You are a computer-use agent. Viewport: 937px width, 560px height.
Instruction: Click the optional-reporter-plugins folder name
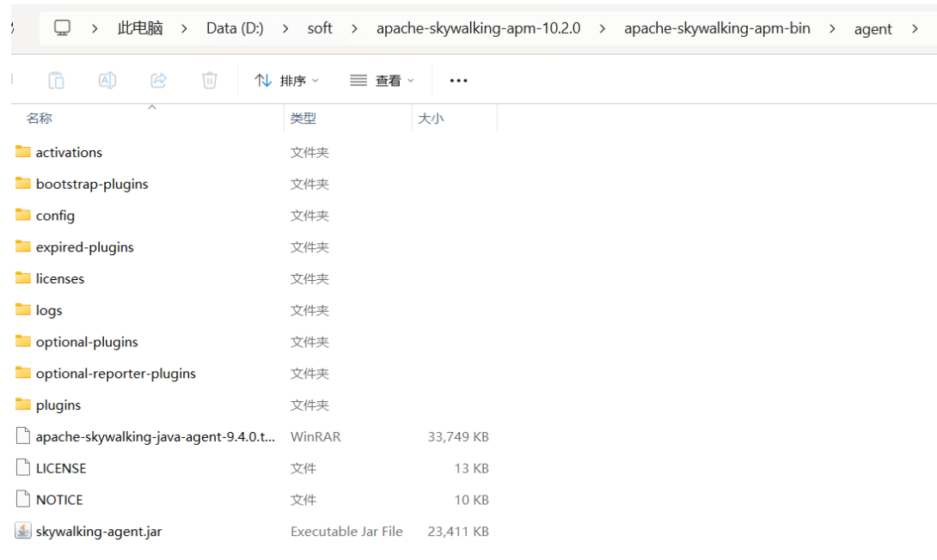[116, 374]
